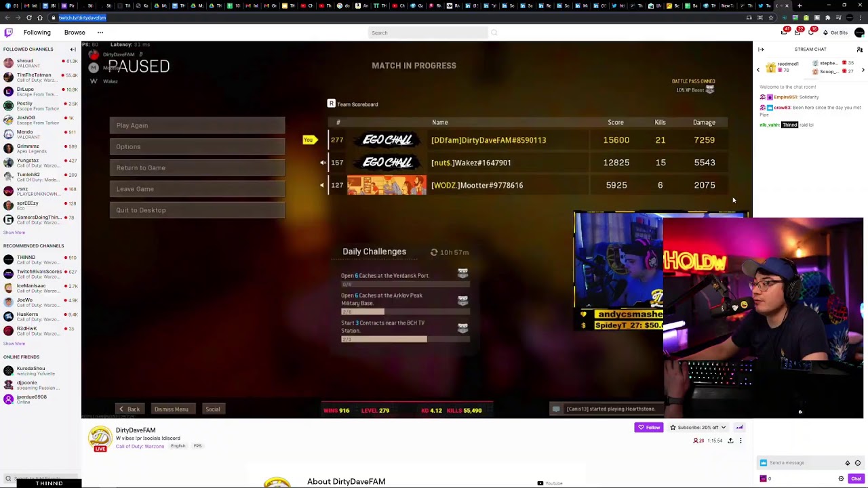The height and width of the screenshot is (488, 868).
Task: Click the browser address bar URL
Action: tap(82, 18)
